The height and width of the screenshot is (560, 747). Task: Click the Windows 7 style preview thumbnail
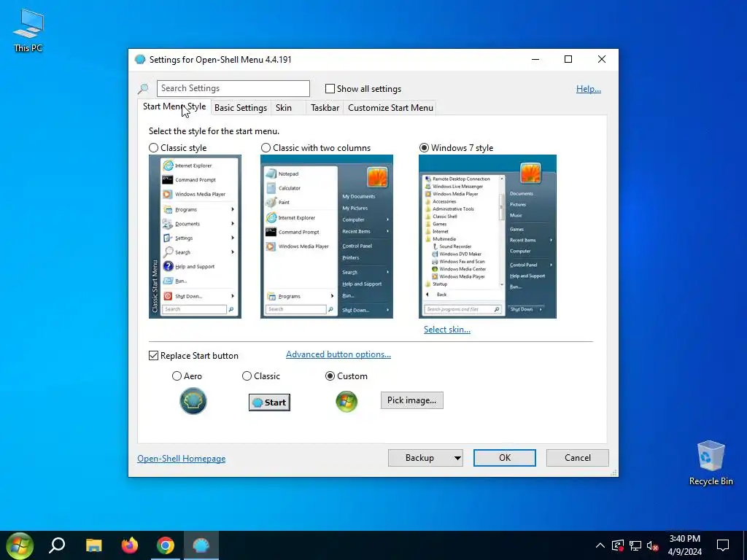487,237
